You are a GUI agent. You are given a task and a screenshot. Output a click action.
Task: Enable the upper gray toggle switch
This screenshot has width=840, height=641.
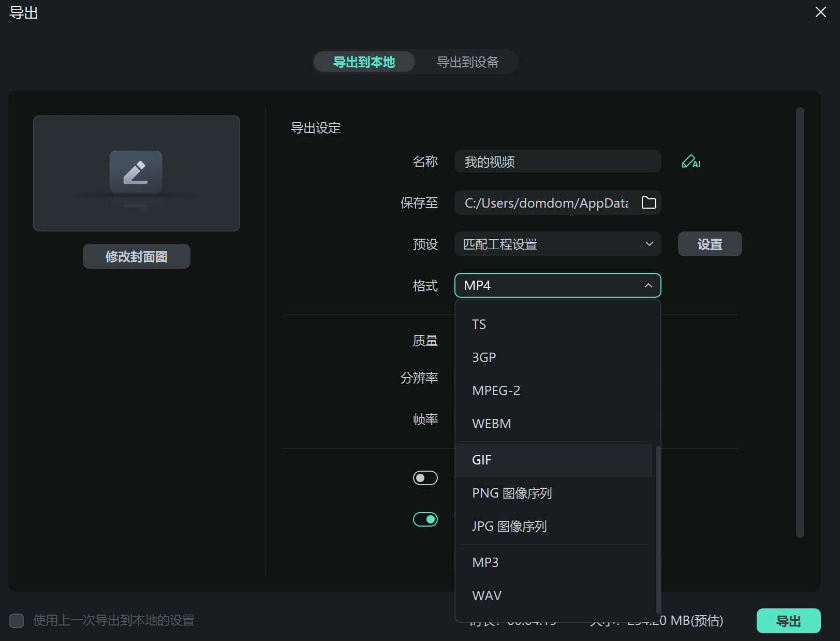point(425,477)
